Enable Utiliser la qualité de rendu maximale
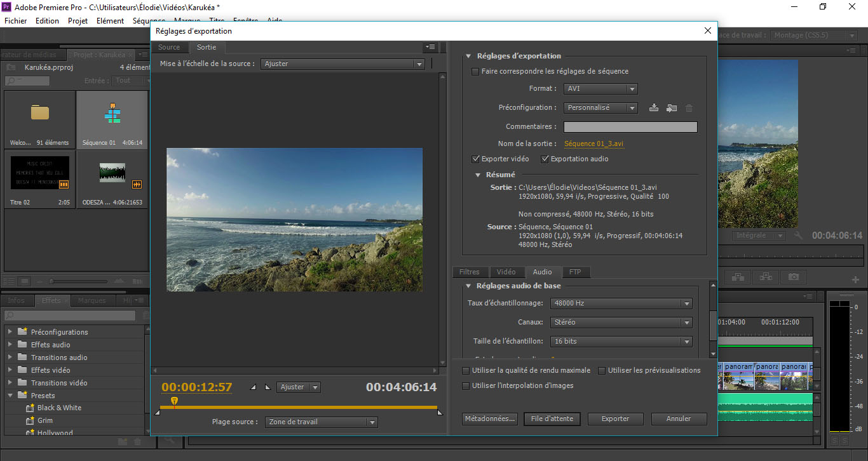The width and height of the screenshot is (868, 461). point(466,370)
